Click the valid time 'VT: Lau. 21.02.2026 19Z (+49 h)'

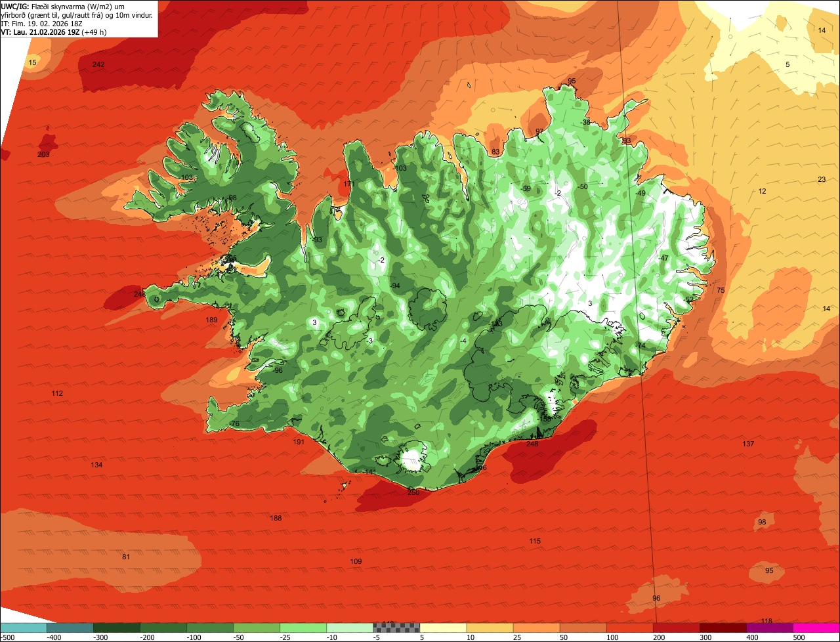pyautogui.click(x=54, y=32)
